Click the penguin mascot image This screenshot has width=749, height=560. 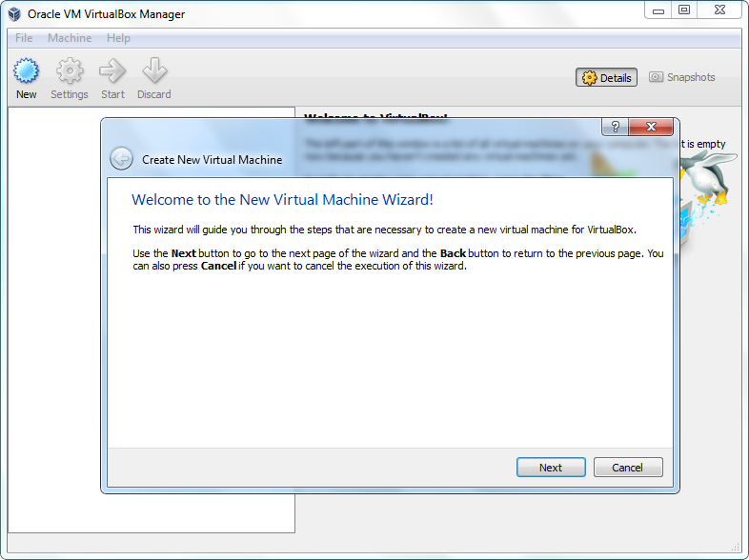pyautogui.click(x=708, y=180)
